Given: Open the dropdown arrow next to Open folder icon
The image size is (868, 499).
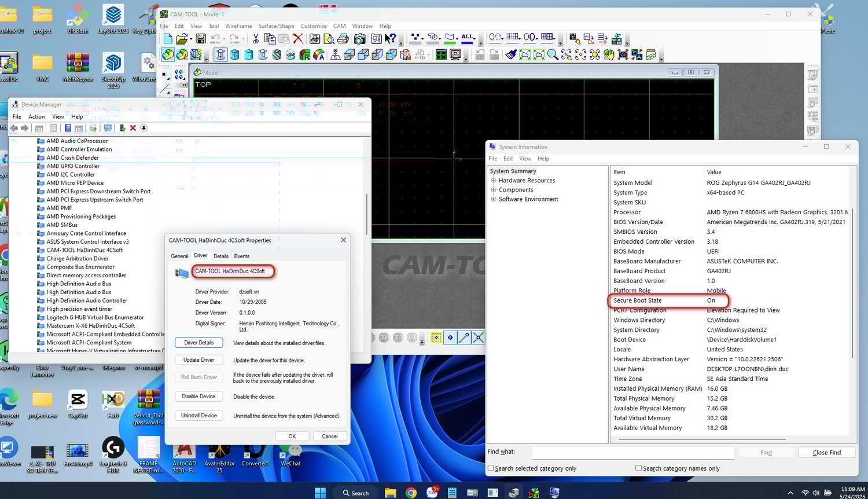Looking at the screenshot, I should (x=191, y=39).
